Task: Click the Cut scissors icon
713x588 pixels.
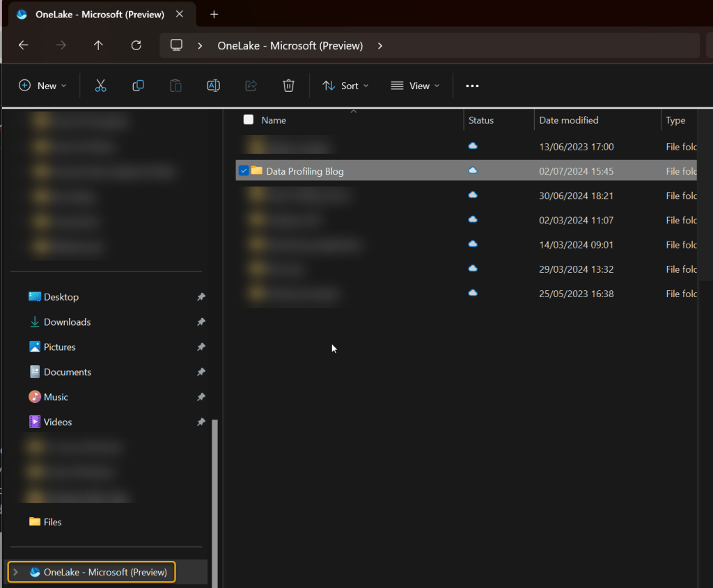Action: click(x=100, y=86)
